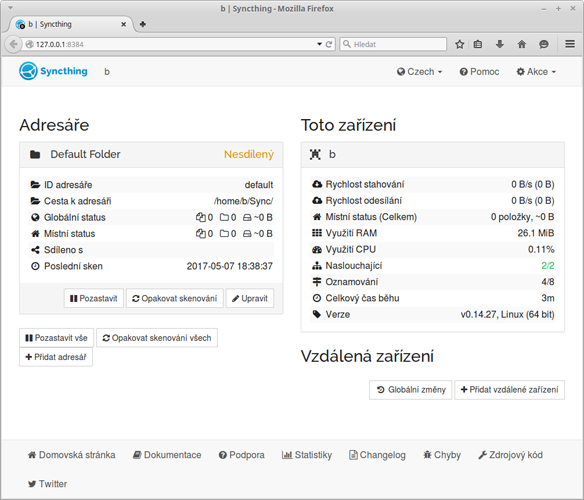Click the Syncthing logo icon
This screenshot has width=584, height=500.
pos(28,71)
